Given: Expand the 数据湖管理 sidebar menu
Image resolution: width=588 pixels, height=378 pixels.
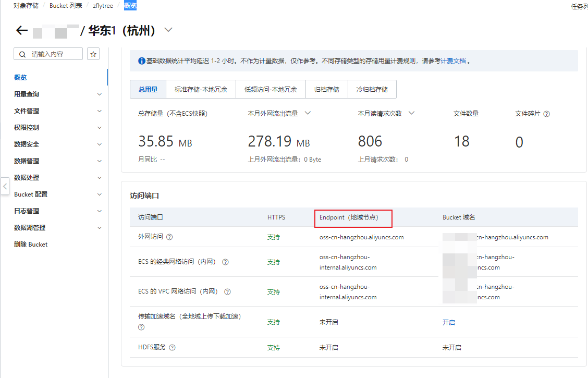Looking at the screenshot, I should point(100,228).
